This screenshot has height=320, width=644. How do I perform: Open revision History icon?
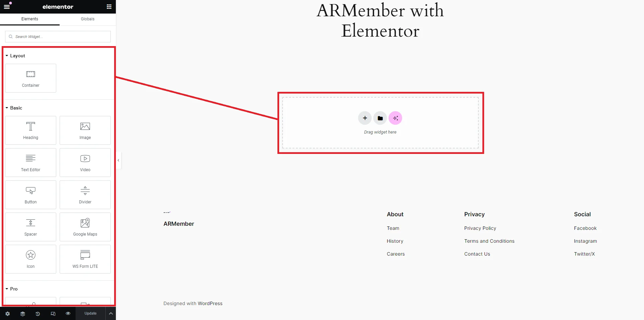pyautogui.click(x=38, y=314)
